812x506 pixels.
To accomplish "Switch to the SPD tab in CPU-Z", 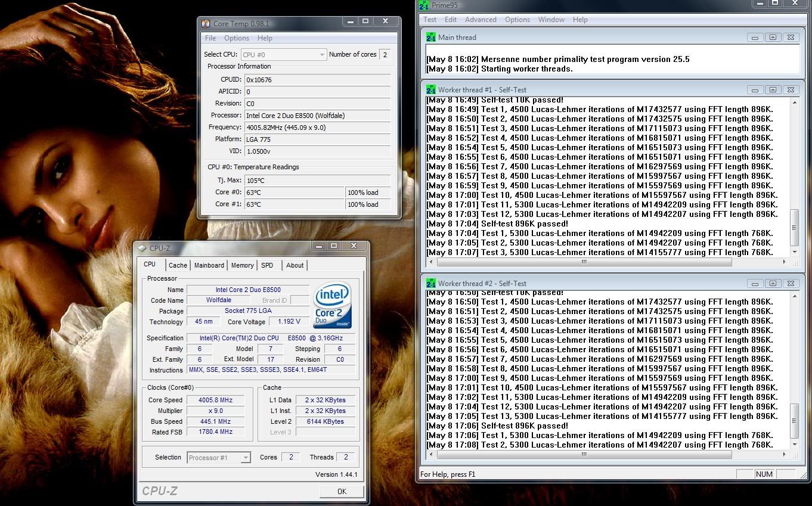I will (267, 266).
